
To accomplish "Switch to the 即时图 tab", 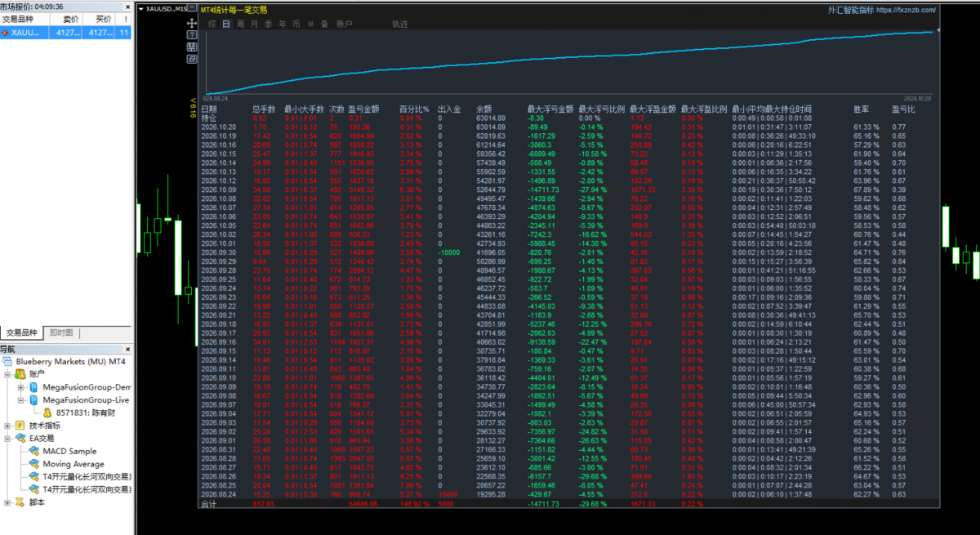I will (61, 332).
